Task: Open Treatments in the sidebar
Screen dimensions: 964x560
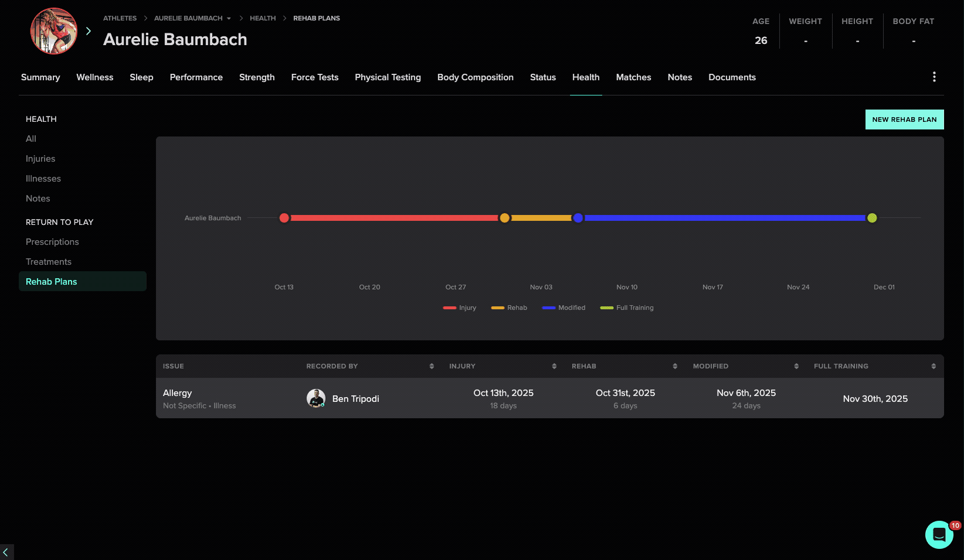Action: [x=49, y=262]
